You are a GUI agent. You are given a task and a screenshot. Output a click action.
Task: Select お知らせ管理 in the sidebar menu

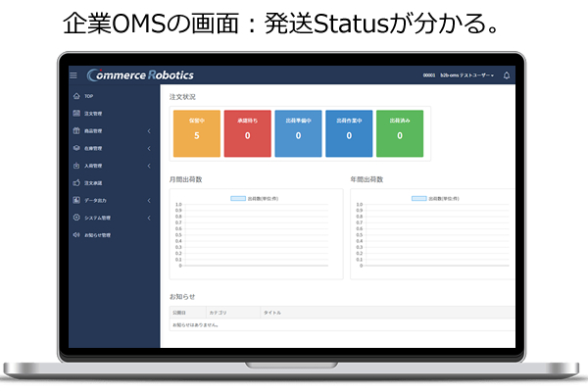(x=98, y=235)
